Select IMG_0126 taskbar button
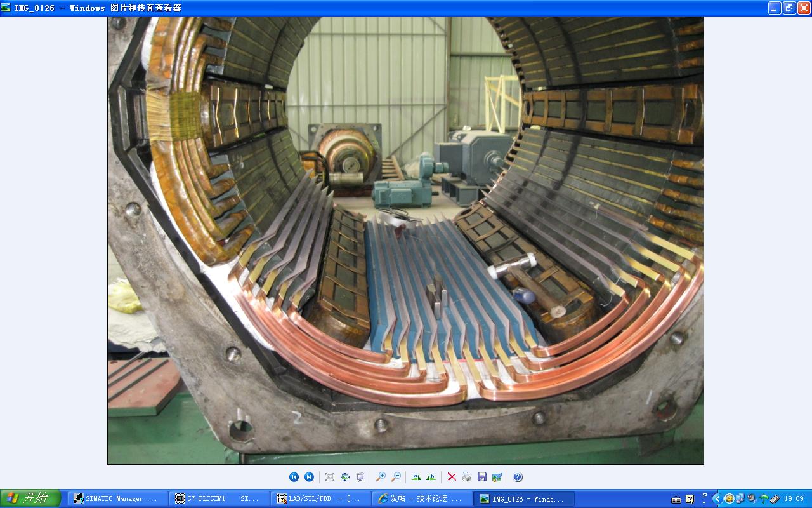812x508 pixels. (524, 498)
